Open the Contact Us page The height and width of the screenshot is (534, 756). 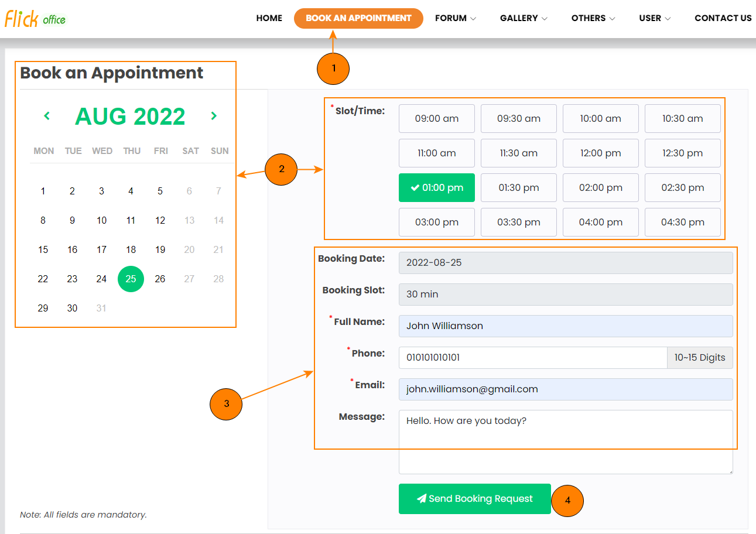723,18
